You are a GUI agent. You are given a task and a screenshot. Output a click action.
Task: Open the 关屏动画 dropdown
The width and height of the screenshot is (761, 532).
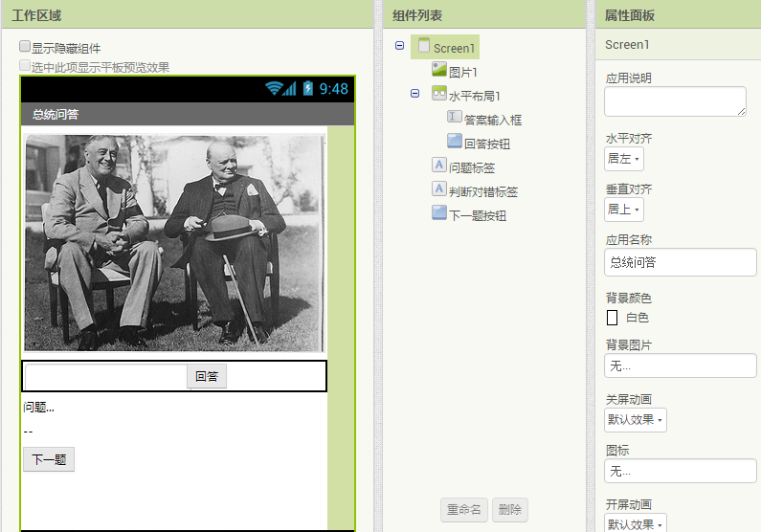635,420
